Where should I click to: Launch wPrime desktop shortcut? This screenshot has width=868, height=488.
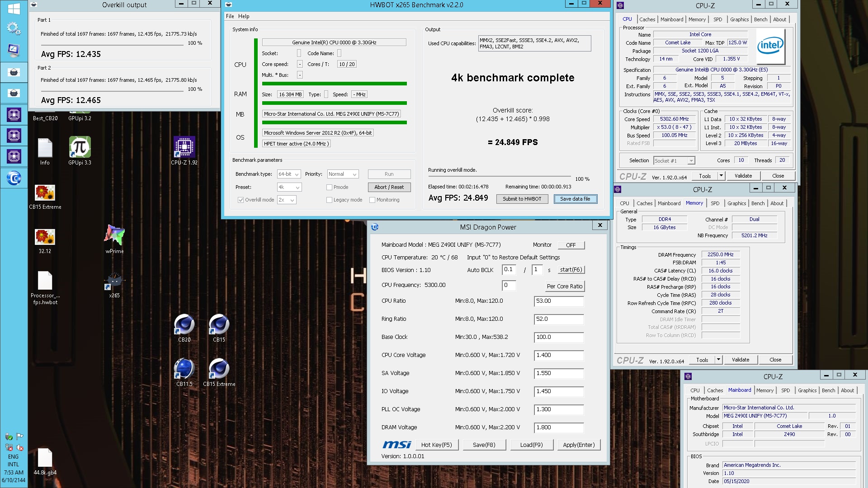coord(114,239)
